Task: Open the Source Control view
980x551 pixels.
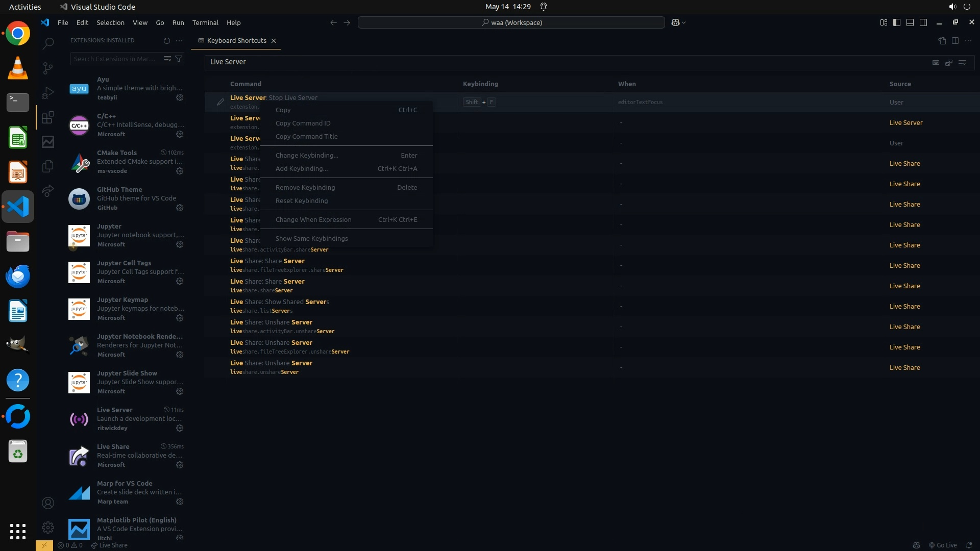Action: coord(48,68)
